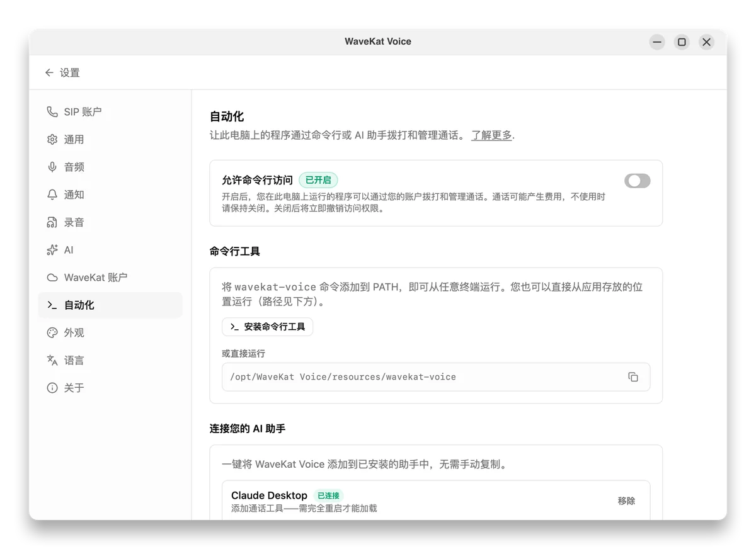Click the 外观 palette icon
The width and height of the screenshot is (756, 549).
(52, 332)
